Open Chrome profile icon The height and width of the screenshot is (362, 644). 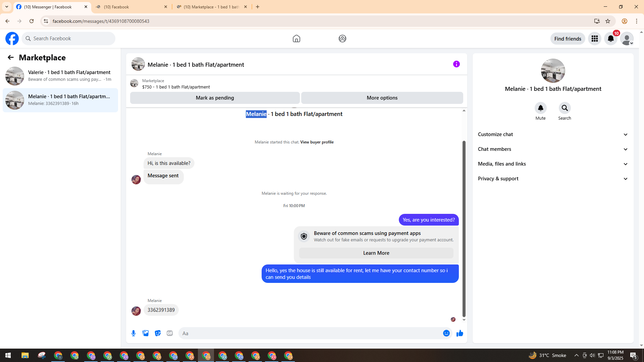point(624,21)
